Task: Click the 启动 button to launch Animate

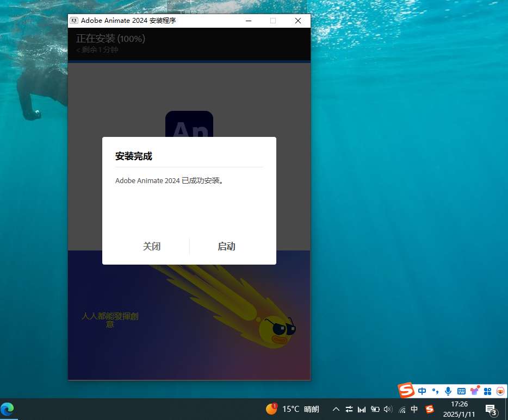Action: coord(226,247)
